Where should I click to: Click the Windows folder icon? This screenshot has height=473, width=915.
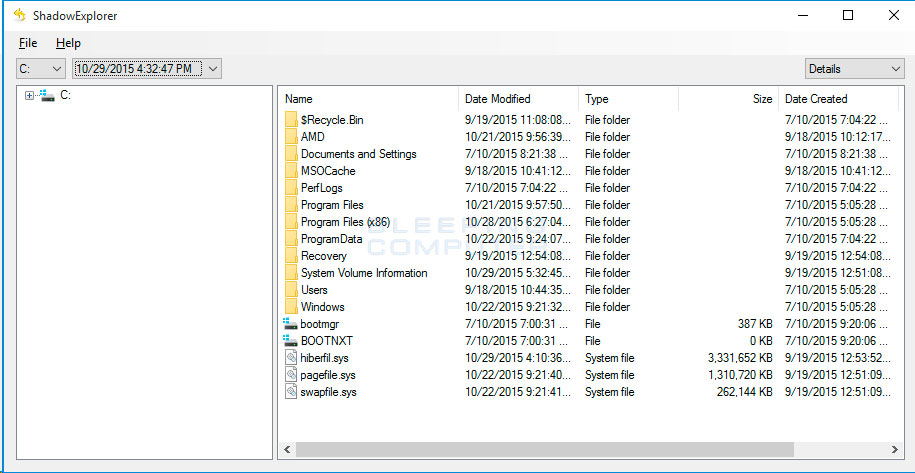(x=291, y=306)
